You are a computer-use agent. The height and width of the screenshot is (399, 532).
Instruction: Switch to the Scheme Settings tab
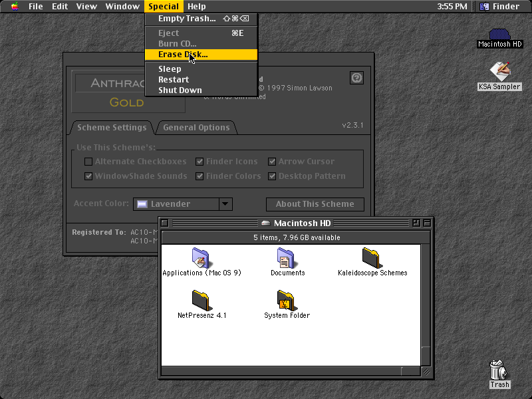tap(112, 128)
